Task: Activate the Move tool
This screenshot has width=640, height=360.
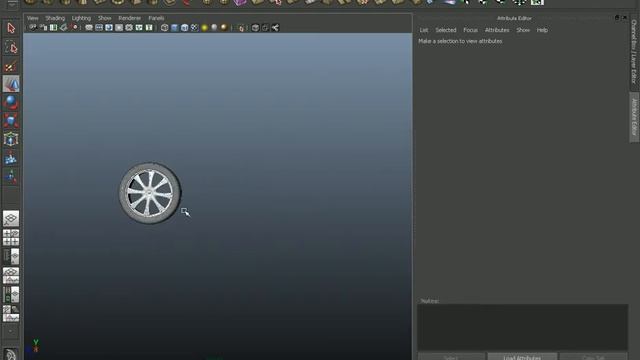Action: tap(11, 84)
